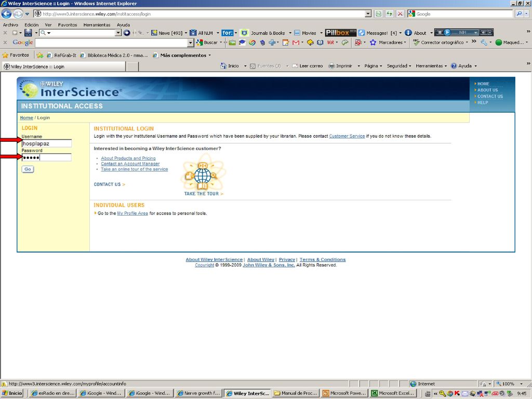532x399 pixels.
Task: Click the Go login button
Action: [28, 169]
